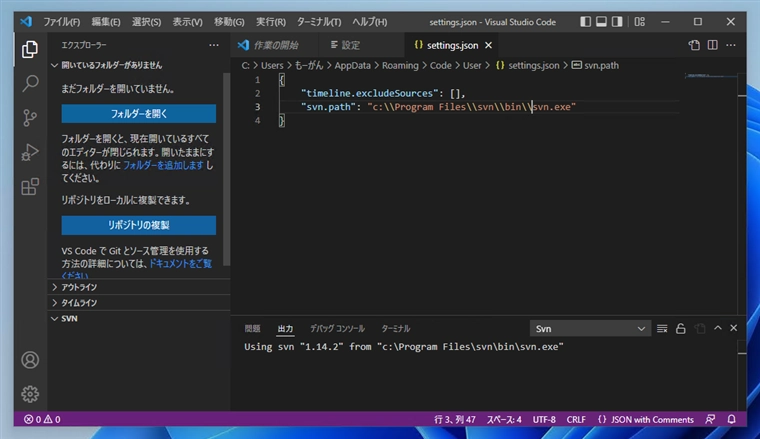
Task: Follow the フォルダーを追加します link
Action: click(x=163, y=165)
